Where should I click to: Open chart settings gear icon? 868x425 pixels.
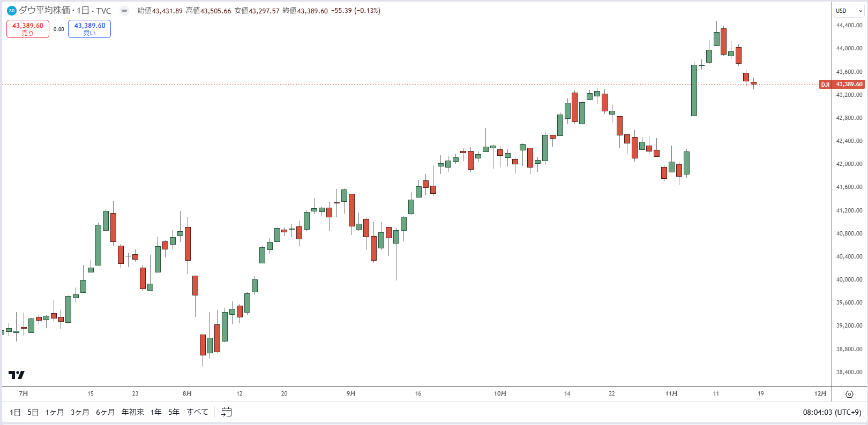click(x=849, y=394)
